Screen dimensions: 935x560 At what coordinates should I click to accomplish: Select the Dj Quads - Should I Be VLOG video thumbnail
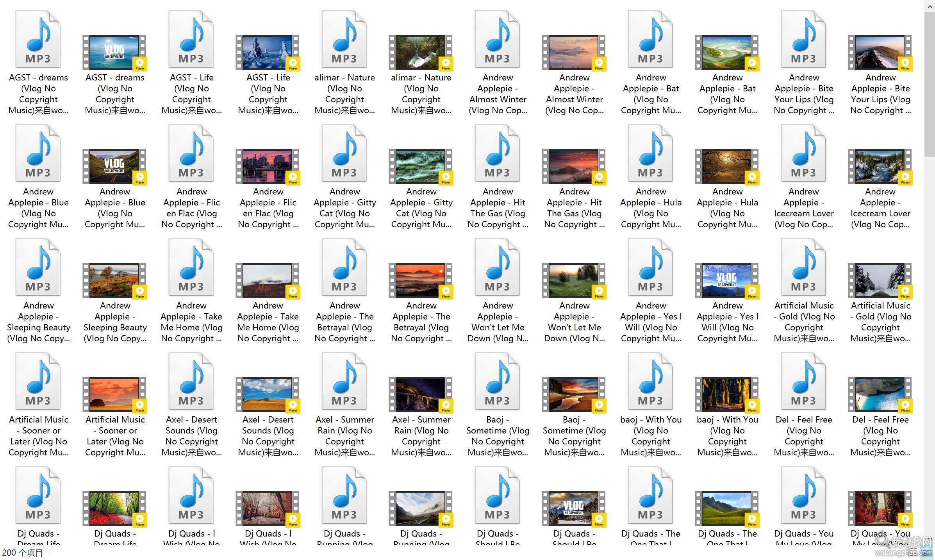[574, 508]
